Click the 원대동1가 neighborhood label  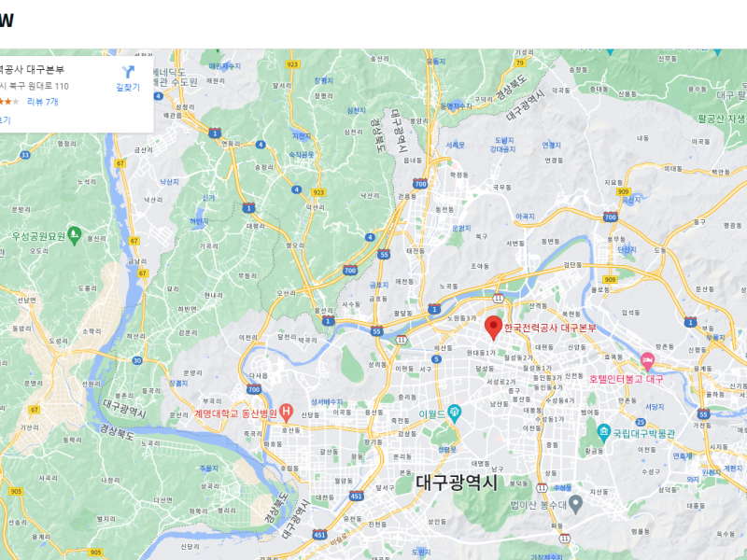[481, 353]
